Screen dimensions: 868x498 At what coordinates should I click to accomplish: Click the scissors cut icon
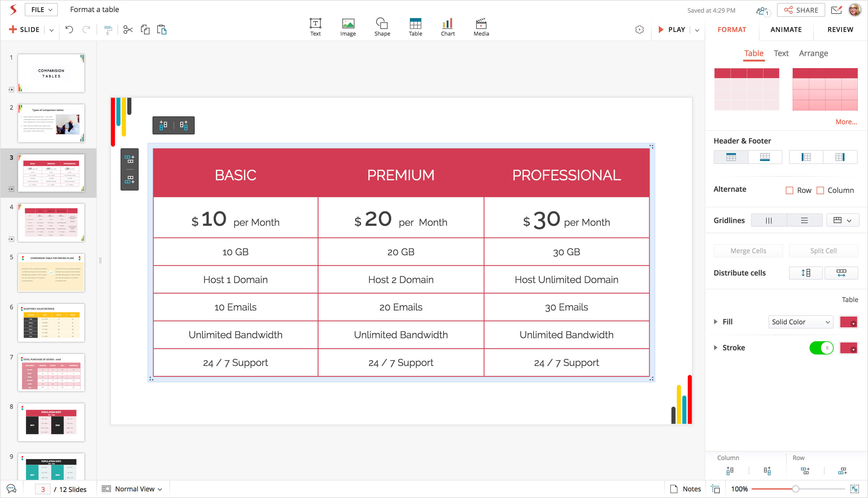pos(128,30)
